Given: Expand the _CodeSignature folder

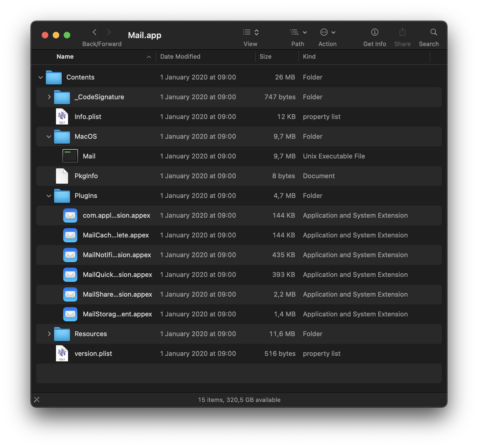Looking at the screenshot, I should click(x=49, y=97).
